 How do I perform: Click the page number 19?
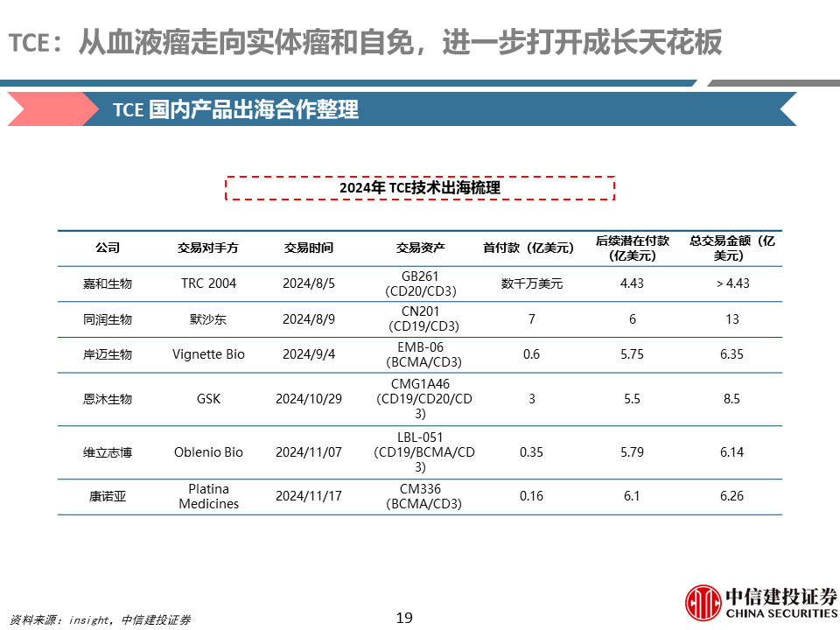pyautogui.click(x=404, y=619)
